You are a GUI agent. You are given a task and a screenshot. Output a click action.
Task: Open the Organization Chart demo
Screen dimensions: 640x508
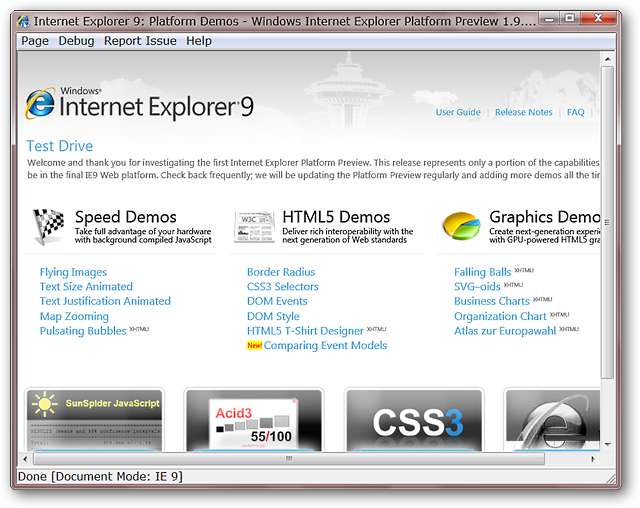[x=500, y=316]
